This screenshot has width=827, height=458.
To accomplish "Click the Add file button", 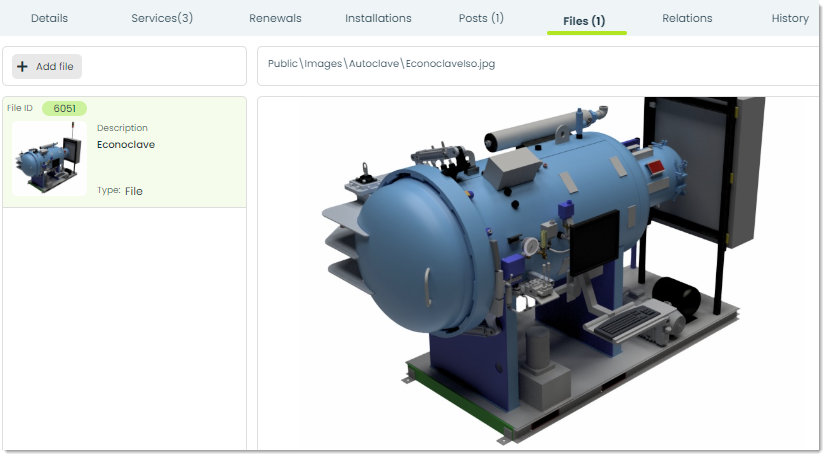I will 47,66.
